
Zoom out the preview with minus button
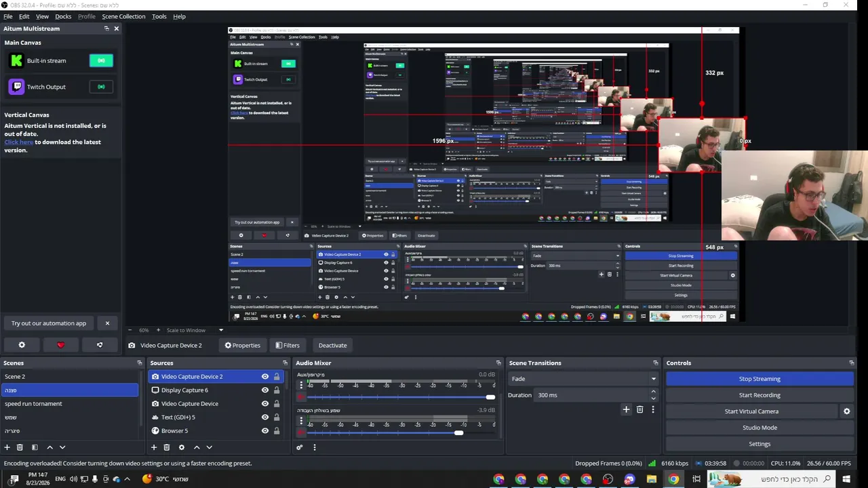click(x=132, y=330)
